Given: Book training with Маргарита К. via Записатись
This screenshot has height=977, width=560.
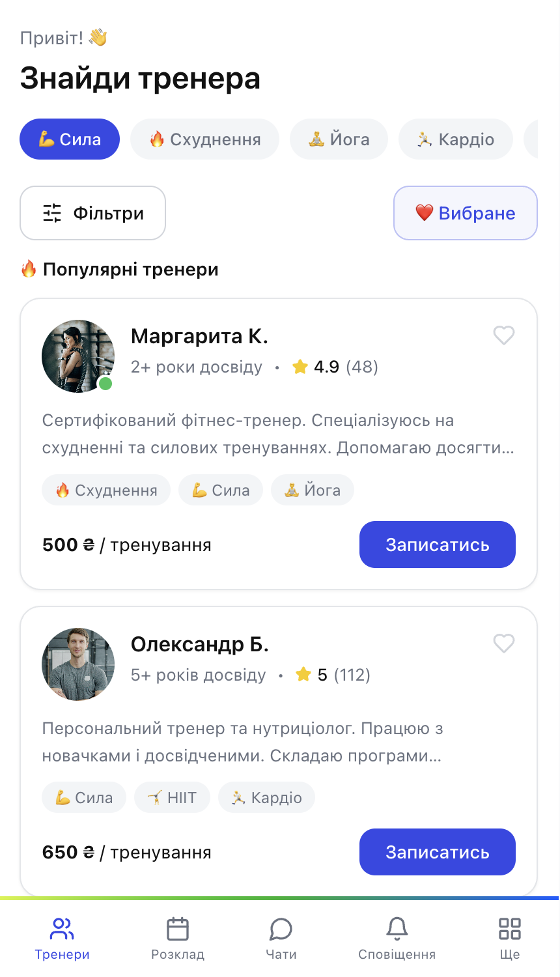Looking at the screenshot, I should pos(437,545).
